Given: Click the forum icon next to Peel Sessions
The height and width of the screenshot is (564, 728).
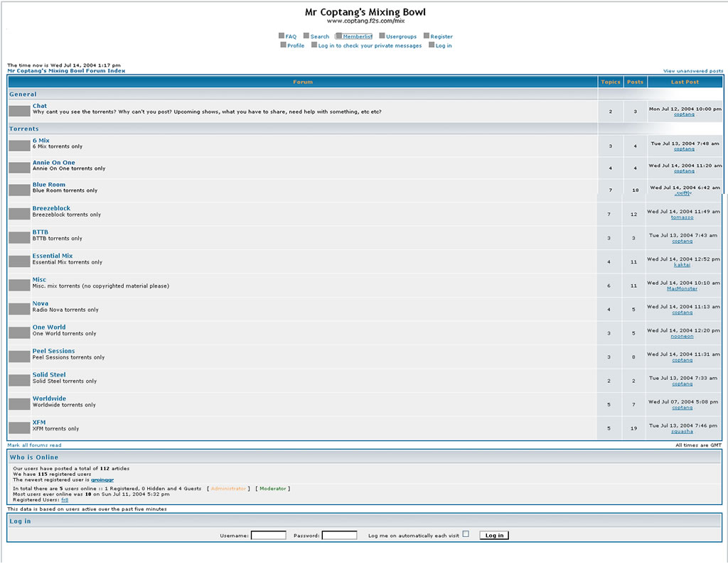Looking at the screenshot, I should 19,357.
